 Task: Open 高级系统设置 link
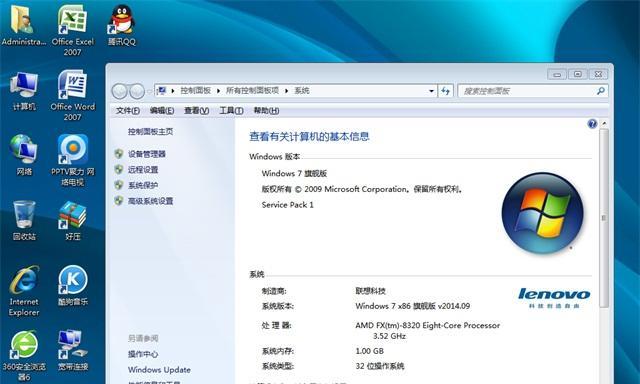151,201
